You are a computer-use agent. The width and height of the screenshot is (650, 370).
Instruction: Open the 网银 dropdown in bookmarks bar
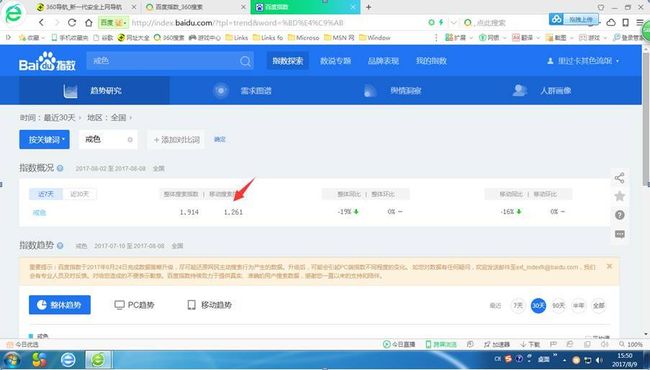coord(493,38)
